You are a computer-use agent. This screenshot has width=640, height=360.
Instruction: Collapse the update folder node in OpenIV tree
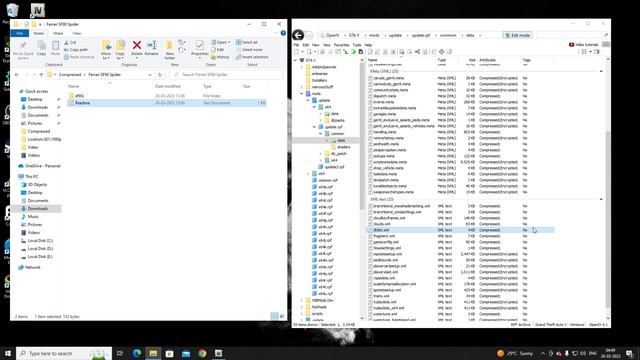pyautogui.click(x=308, y=100)
